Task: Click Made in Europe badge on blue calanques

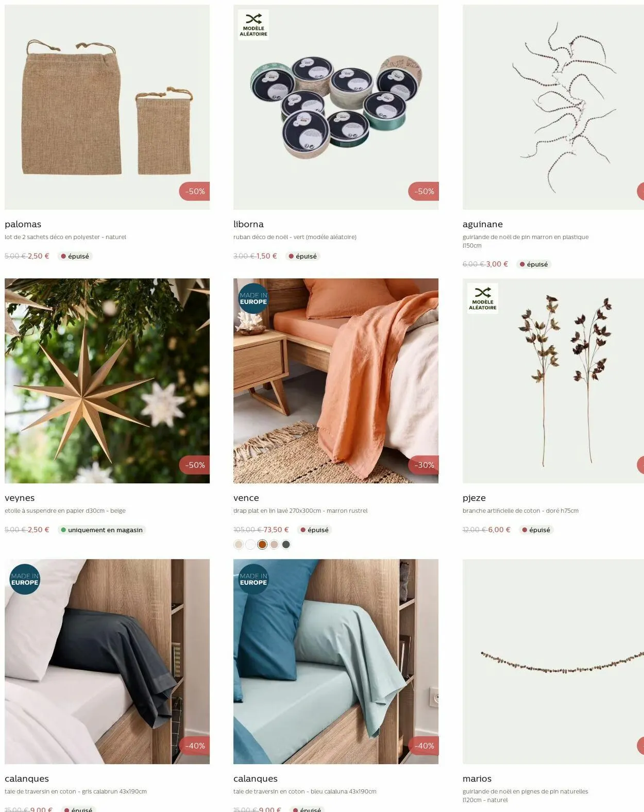Action: coord(253,579)
